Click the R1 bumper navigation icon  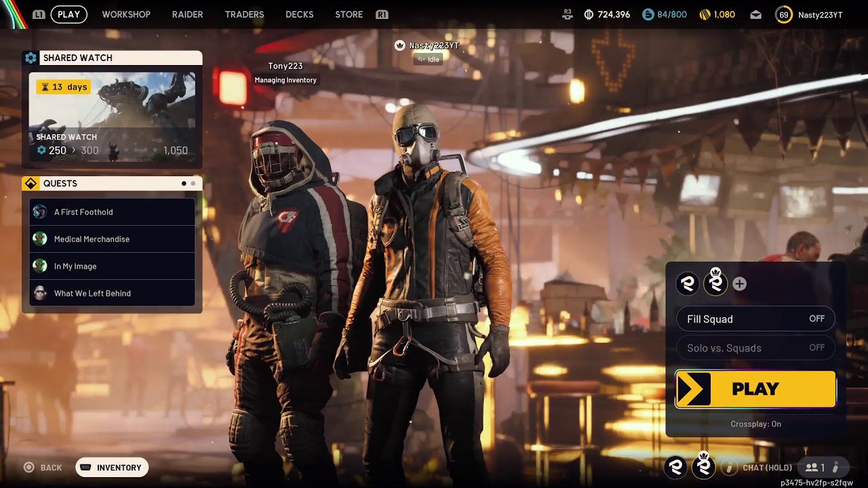tap(382, 14)
